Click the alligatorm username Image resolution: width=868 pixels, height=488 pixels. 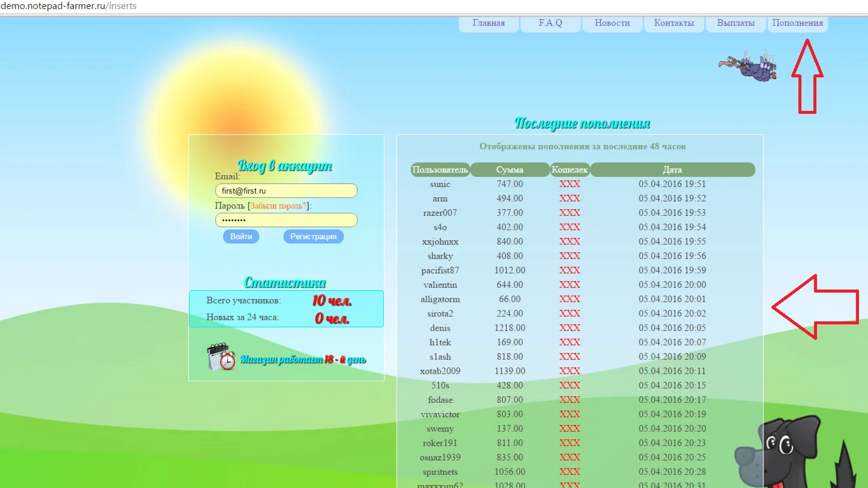coord(440,299)
